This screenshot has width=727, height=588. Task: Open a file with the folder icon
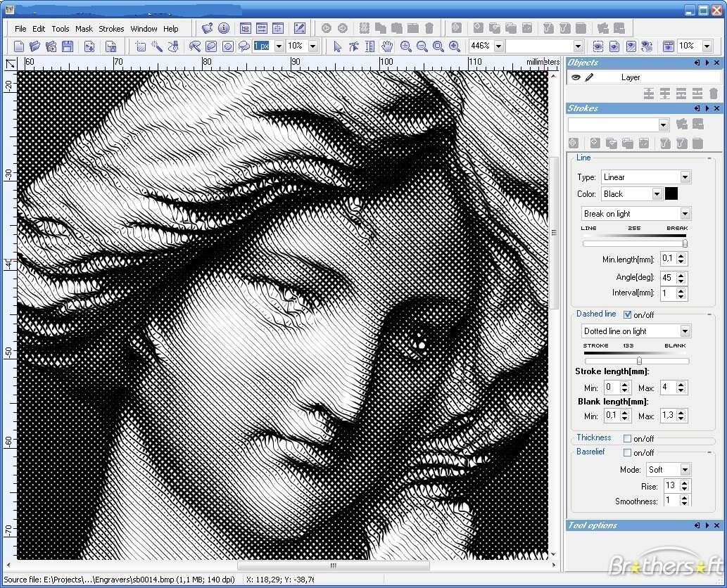(34, 46)
